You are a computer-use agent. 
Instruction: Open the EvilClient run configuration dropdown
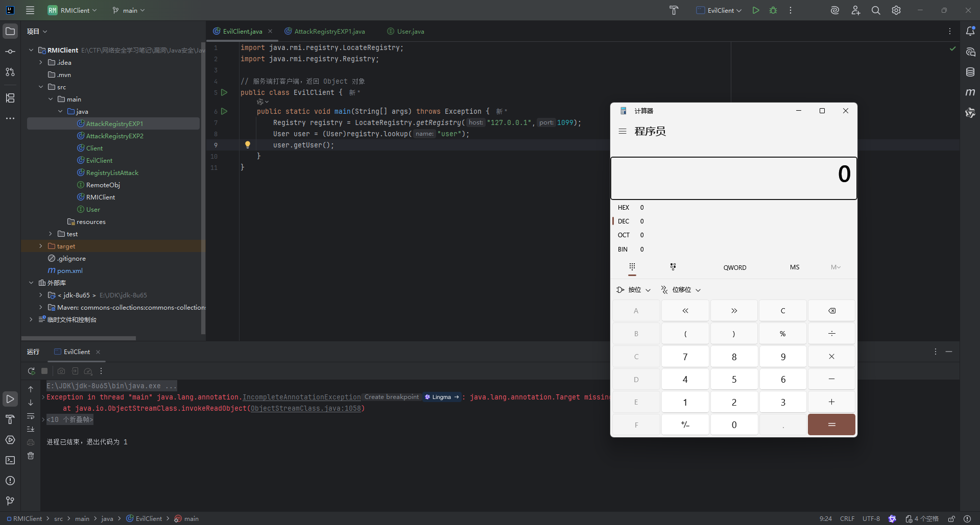[719, 10]
